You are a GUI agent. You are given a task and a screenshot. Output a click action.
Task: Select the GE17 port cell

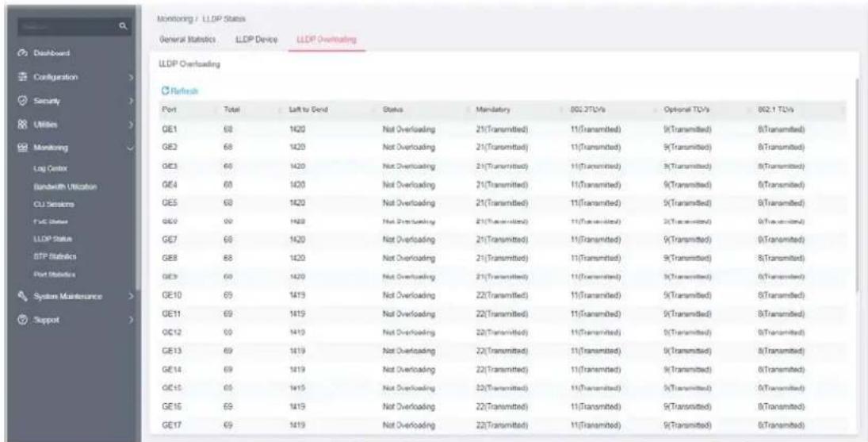tap(170, 426)
